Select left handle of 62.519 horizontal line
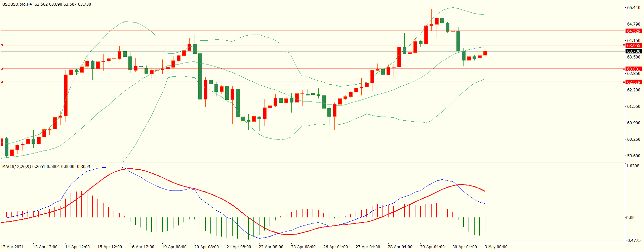This screenshot has height=251, width=644. click(x=2, y=82)
